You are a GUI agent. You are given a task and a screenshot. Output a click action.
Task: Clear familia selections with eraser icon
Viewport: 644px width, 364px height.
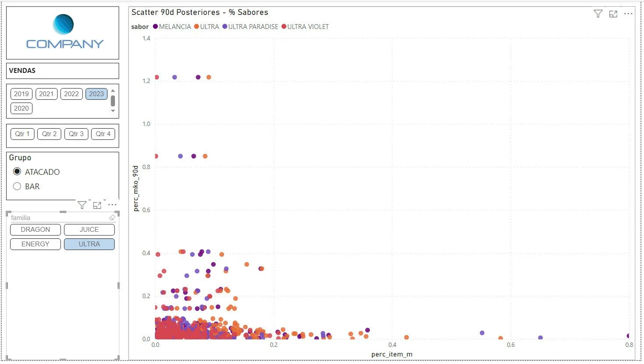(112, 217)
